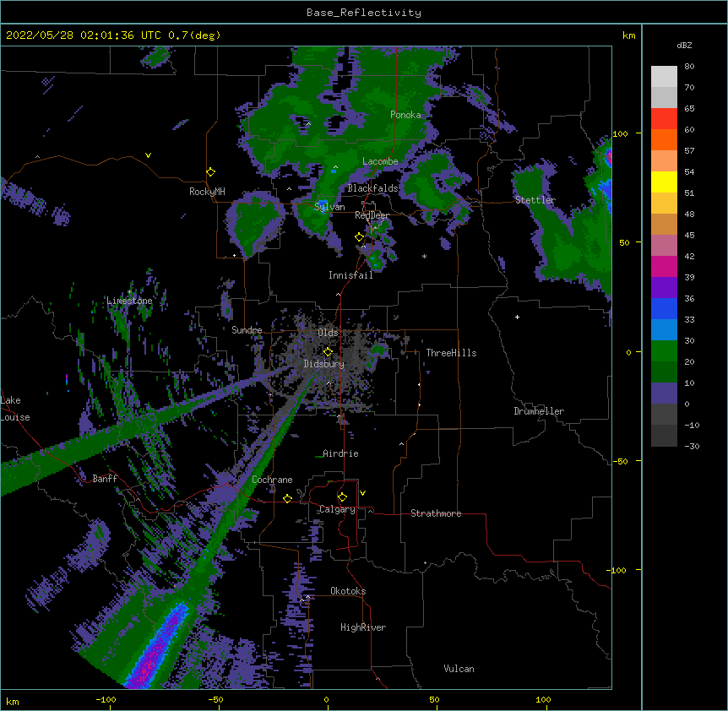The width and height of the screenshot is (728, 711).
Task: Click the km unit label at top right
Action: click(628, 35)
